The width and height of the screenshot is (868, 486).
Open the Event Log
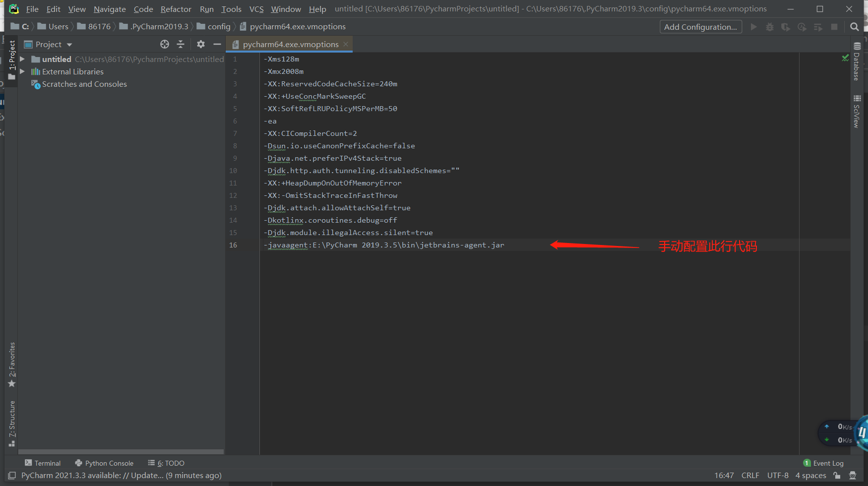(x=823, y=463)
